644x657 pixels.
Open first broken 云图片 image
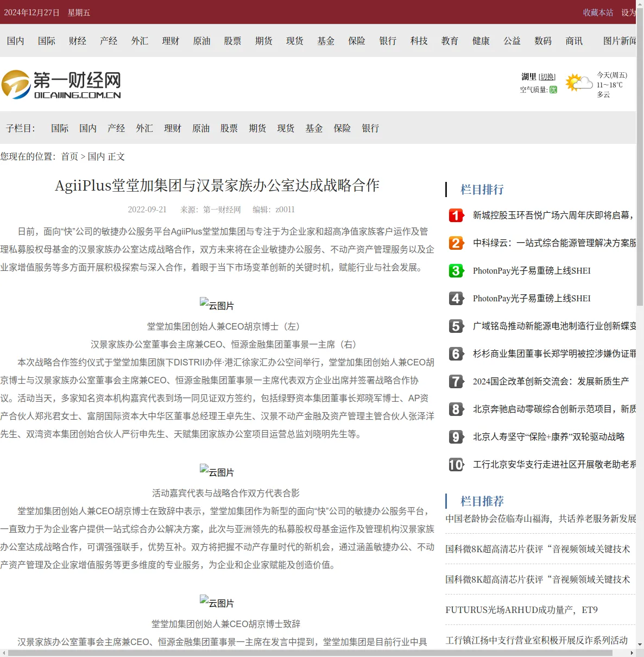[x=217, y=305]
